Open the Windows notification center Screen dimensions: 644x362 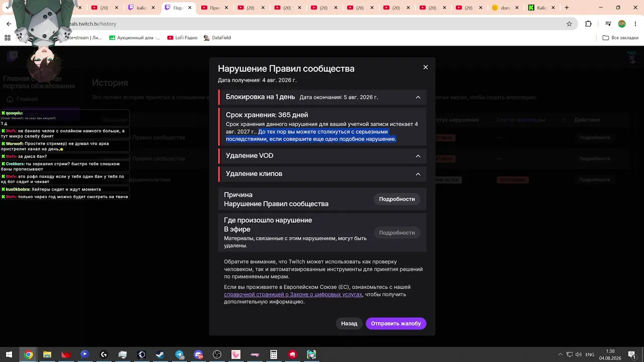point(632,354)
